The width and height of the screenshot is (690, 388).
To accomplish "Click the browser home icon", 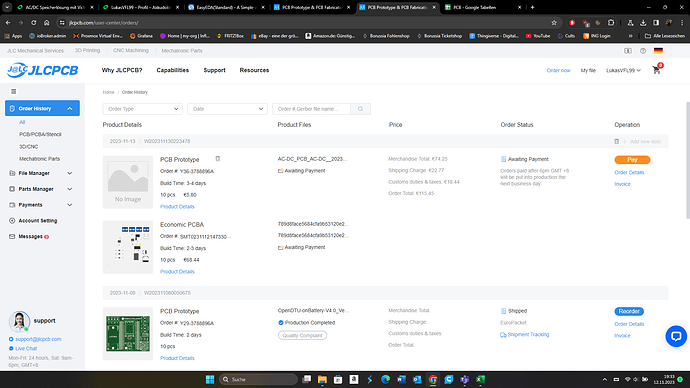I will pos(47,22).
